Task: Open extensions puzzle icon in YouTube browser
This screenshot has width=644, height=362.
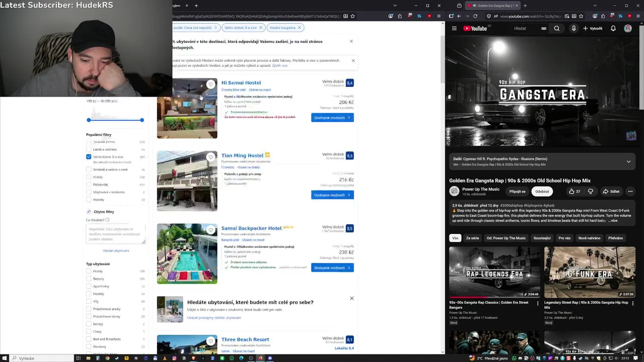Action: click(603, 16)
